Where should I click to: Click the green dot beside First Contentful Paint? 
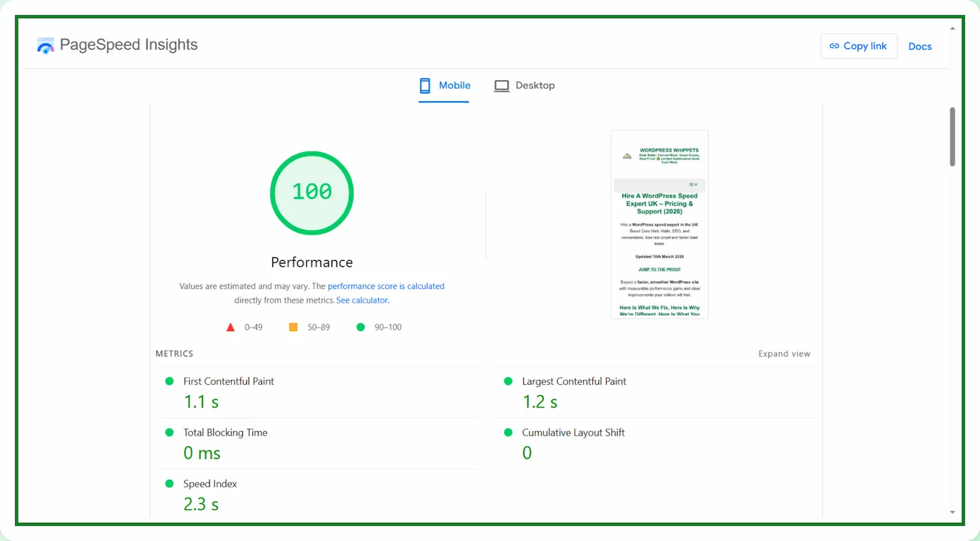click(169, 381)
